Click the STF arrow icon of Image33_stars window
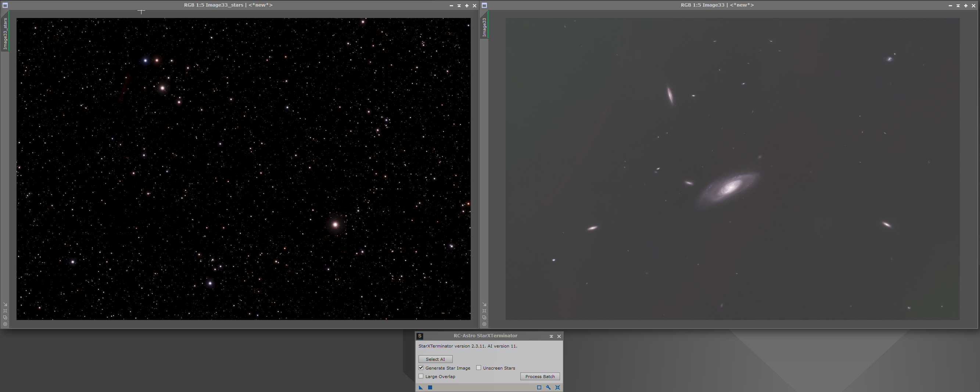 point(5,304)
